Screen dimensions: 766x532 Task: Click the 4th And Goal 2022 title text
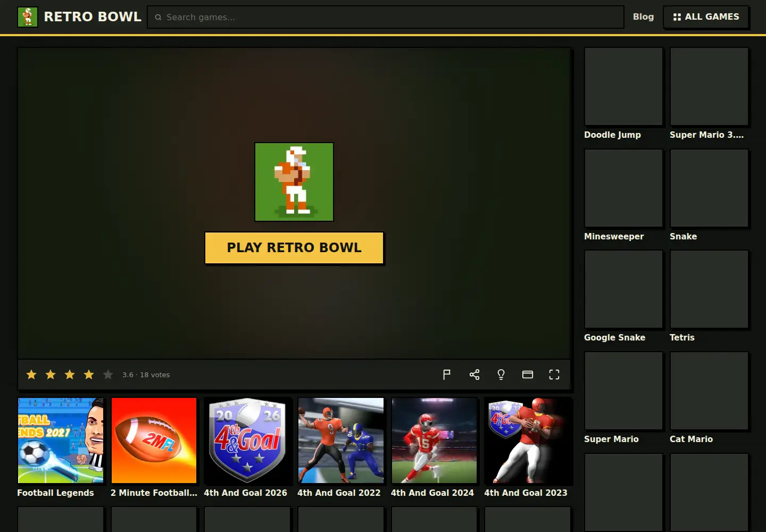tap(339, 493)
